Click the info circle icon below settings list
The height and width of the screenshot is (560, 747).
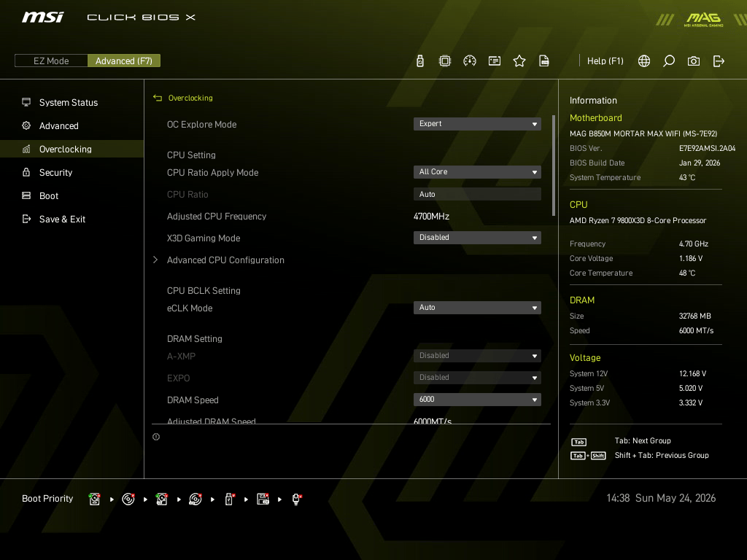(156, 437)
